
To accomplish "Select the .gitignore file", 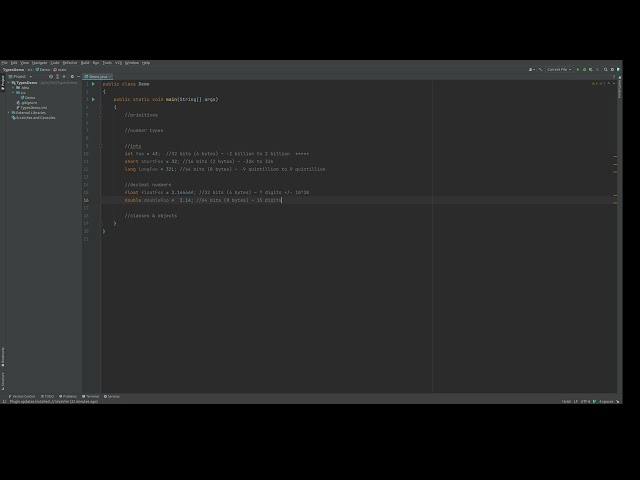I will pos(27,103).
